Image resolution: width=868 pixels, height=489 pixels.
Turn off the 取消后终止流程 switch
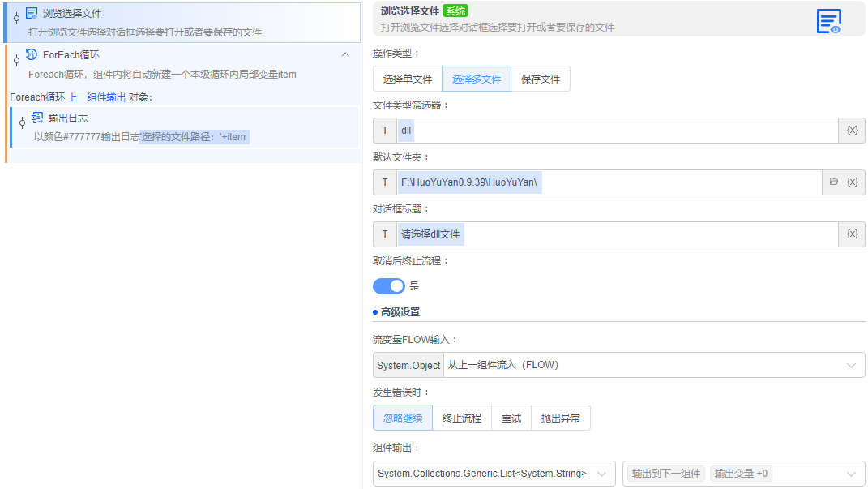click(388, 285)
